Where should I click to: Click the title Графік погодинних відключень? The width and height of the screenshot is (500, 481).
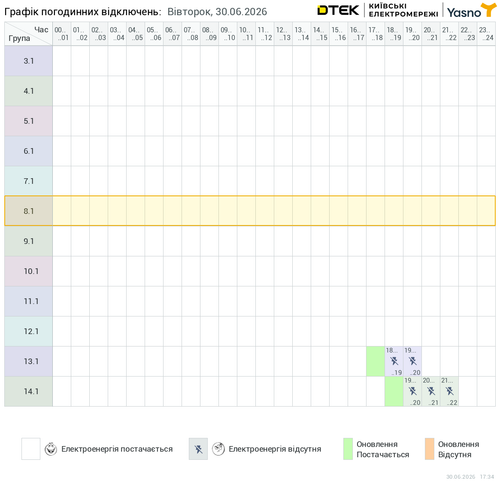83,12
